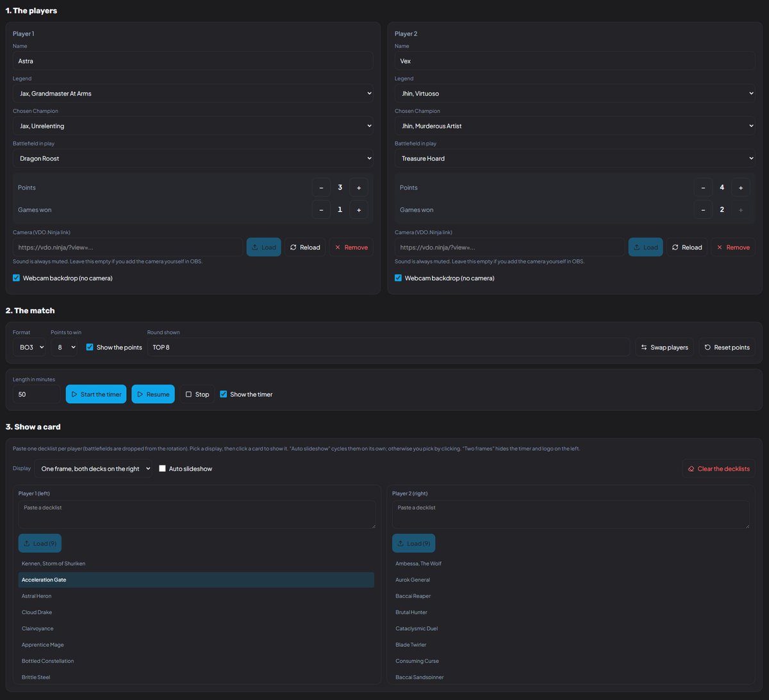Toggle Player 1 webcam backdrop checkbox
Screen dimensions: 769x700
[x=17, y=278]
